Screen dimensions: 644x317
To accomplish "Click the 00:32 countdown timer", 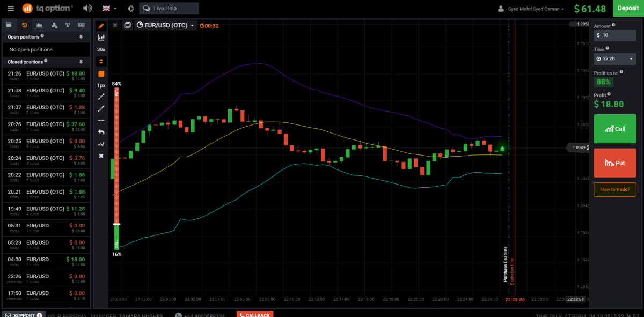I will click(209, 25).
